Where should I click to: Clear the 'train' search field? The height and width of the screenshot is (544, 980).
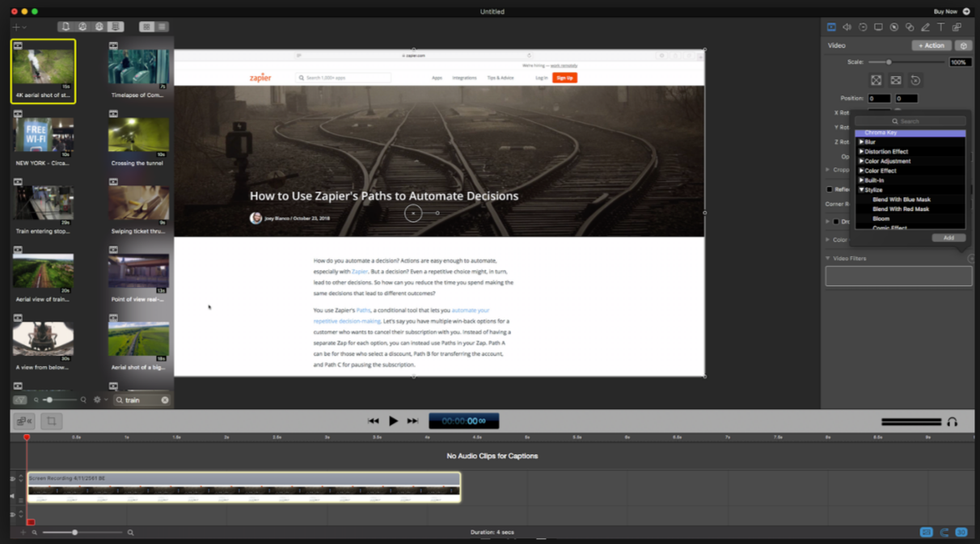(x=165, y=400)
